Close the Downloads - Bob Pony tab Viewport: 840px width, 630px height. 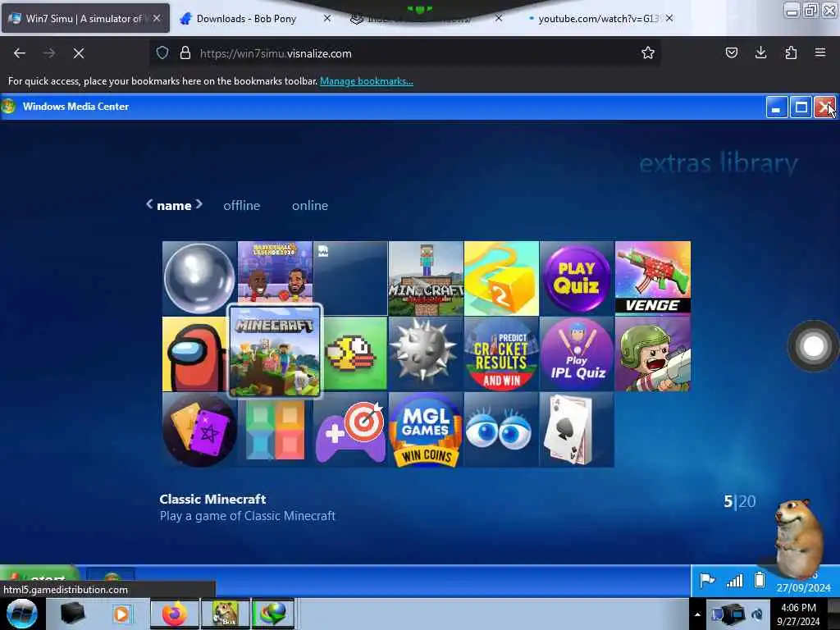327,18
